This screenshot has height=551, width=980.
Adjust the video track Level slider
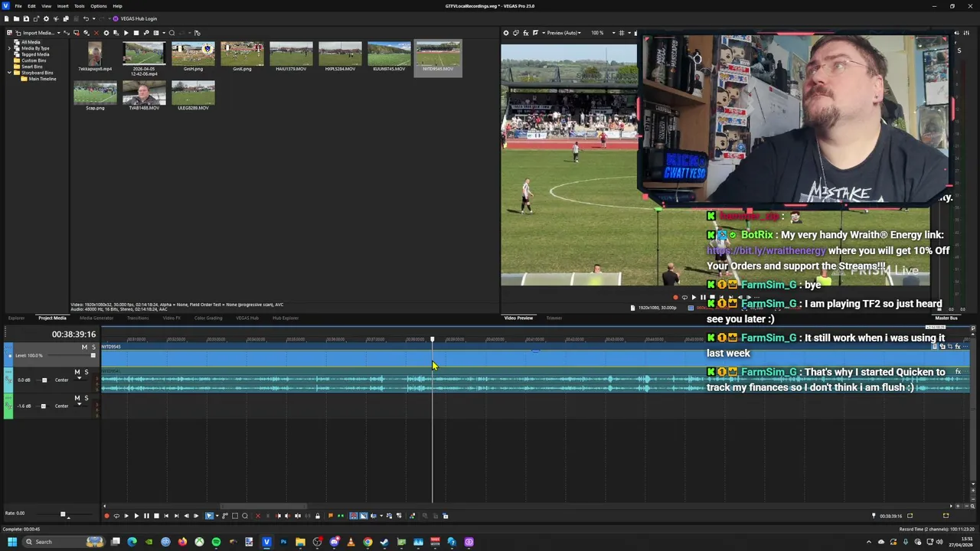tap(93, 355)
